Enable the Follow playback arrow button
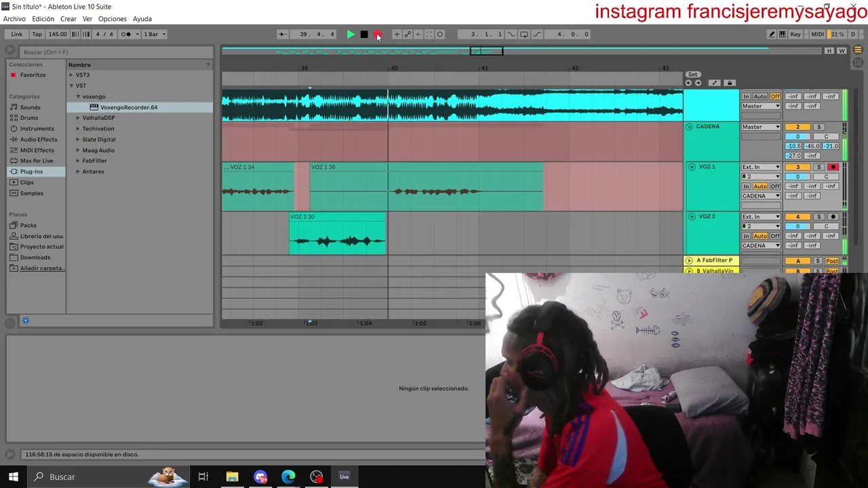The image size is (868, 488). click(x=283, y=34)
